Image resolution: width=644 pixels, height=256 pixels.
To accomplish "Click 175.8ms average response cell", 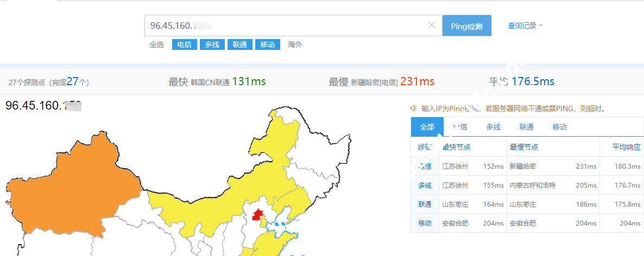I will tap(629, 204).
